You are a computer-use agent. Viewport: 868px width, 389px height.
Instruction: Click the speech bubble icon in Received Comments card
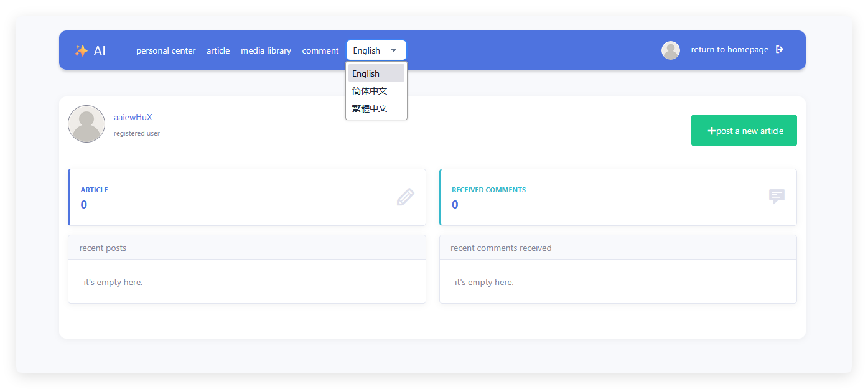[777, 197]
